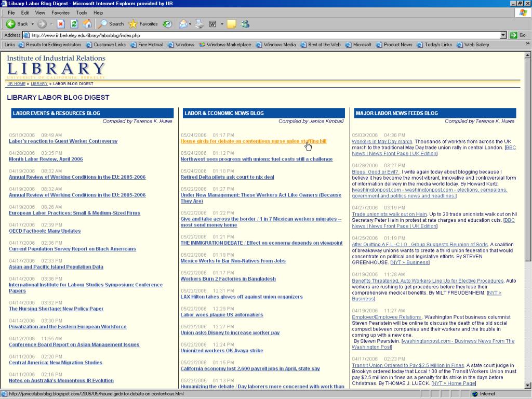
Task: Open Customize Links bookmark
Action: (x=106, y=45)
